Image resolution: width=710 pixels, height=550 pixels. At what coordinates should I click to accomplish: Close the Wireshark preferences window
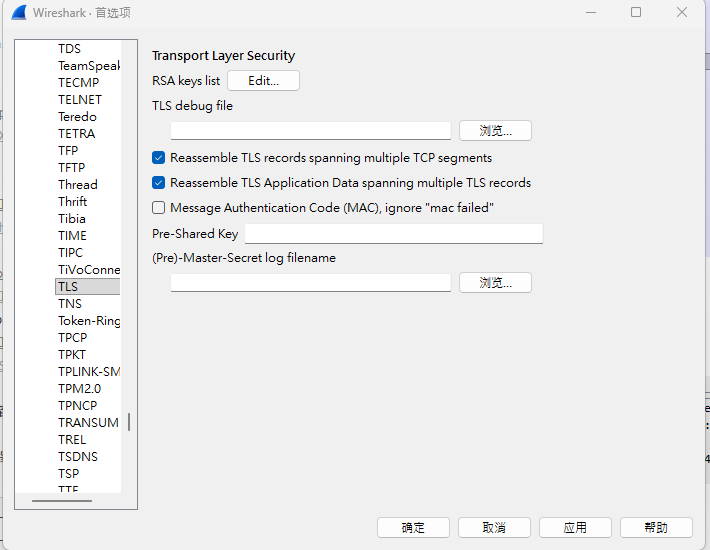(x=682, y=12)
